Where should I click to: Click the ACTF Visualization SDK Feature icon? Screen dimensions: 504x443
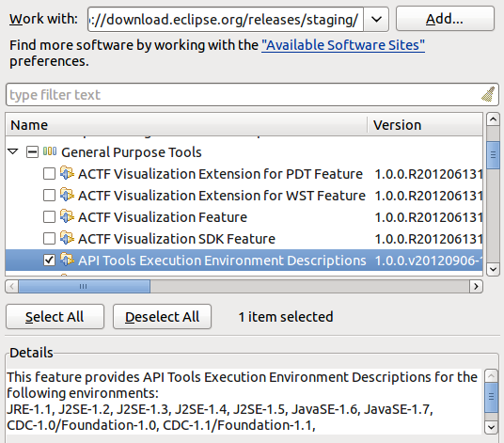point(67,238)
